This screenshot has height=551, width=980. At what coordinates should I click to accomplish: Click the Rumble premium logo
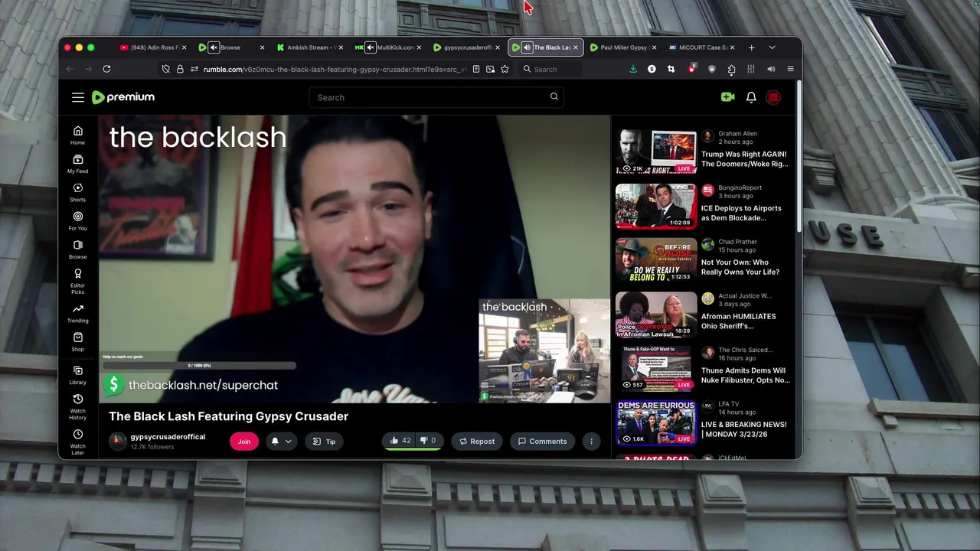click(122, 97)
